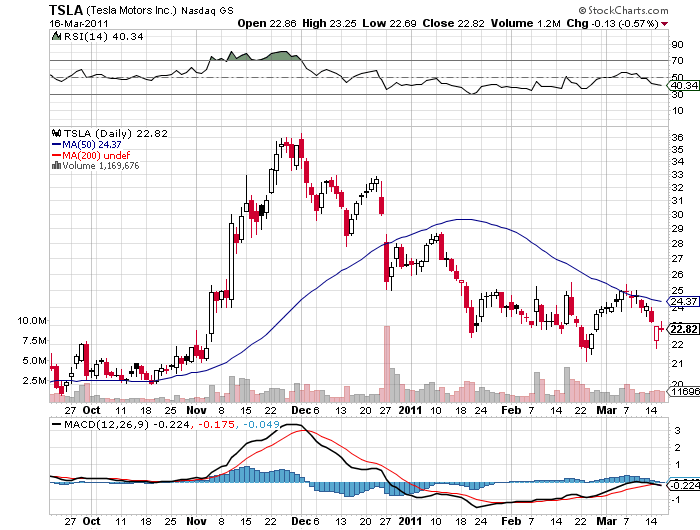Viewport: 700px width, 530px height.
Task: Select the MACD(12,26,9) -0.224 legend label
Action: [127, 424]
